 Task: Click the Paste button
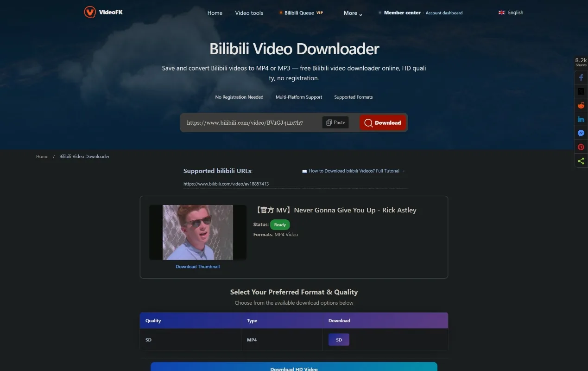[335, 122]
